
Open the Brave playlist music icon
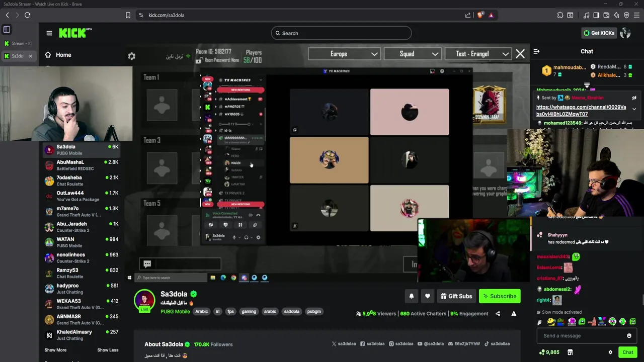click(586, 15)
